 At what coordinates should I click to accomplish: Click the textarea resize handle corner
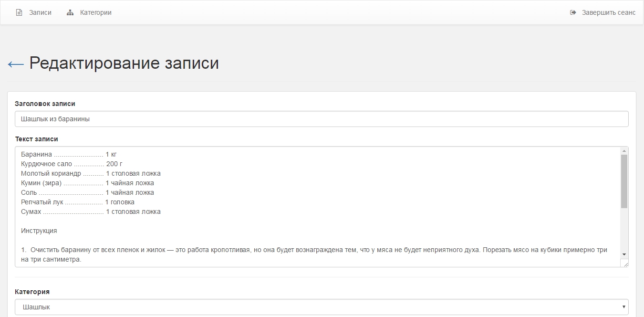pos(625,263)
